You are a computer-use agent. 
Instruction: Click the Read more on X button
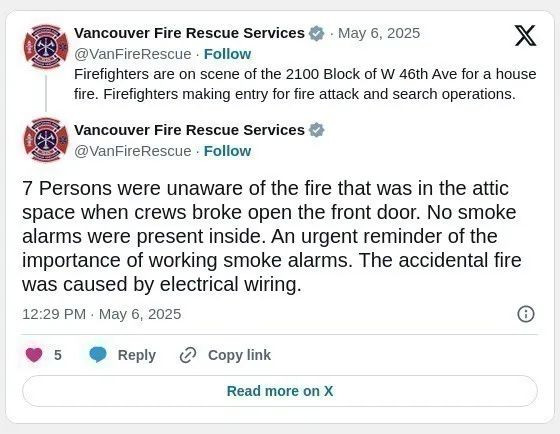(x=280, y=391)
